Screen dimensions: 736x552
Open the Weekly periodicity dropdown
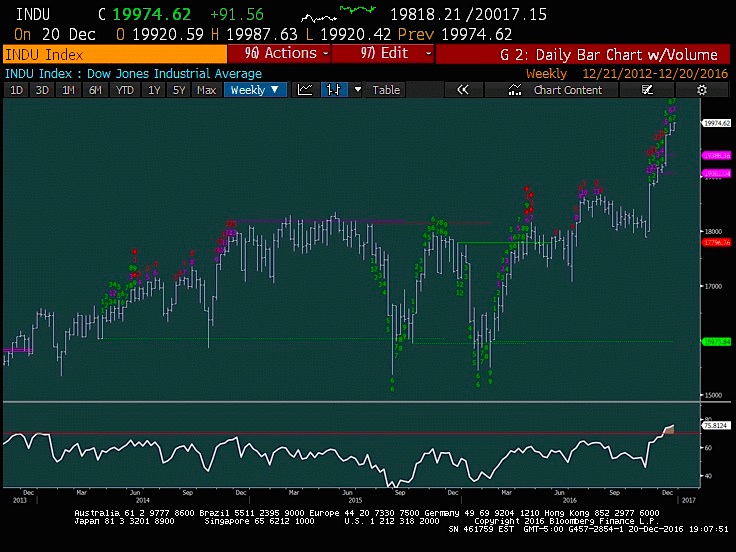pos(255,90)
